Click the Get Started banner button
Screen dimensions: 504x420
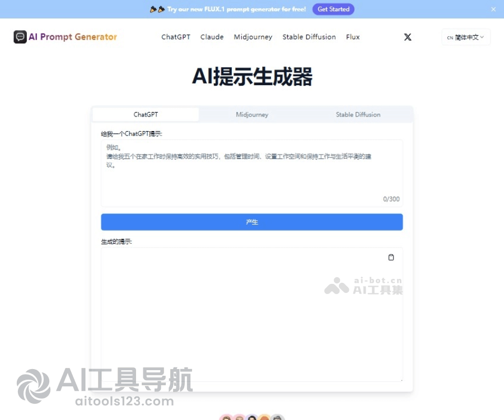coord(333,10)
